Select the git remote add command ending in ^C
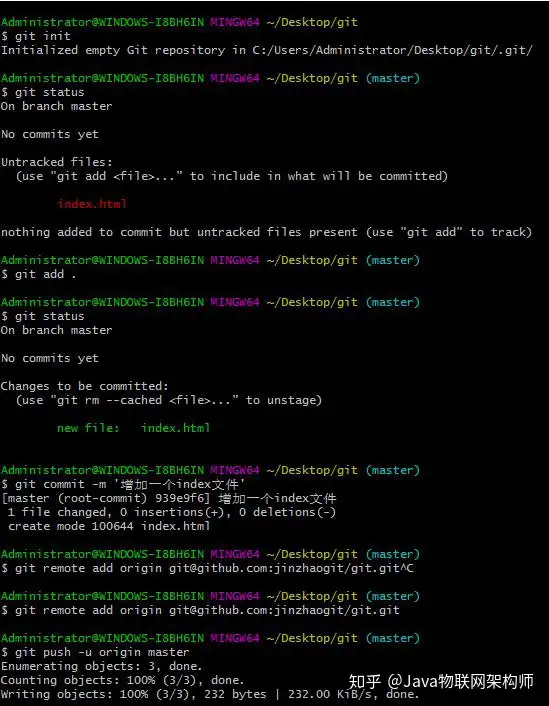Viewport: 549px width, 706px height. 207,568
